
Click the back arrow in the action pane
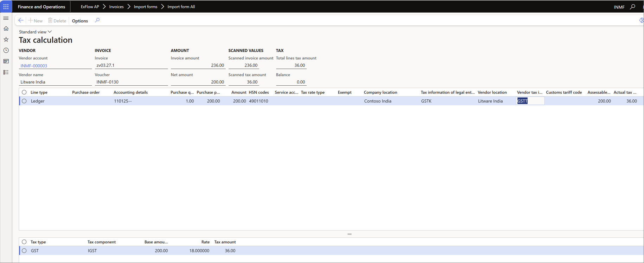tap(21, 20)
